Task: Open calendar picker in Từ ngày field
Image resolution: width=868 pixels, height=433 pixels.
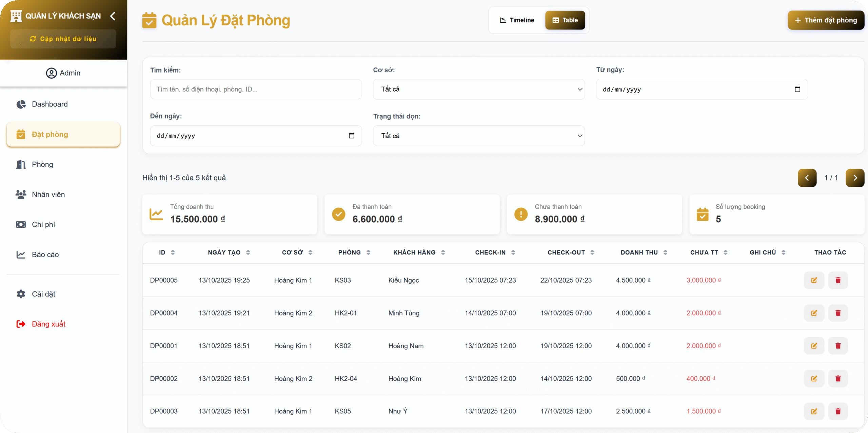Action: 797,89
